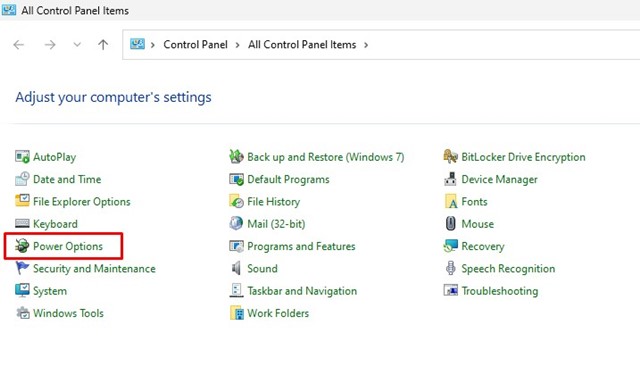Screen dimensions: 640x383
Task: Open the System link
Action: pos(50,291)
